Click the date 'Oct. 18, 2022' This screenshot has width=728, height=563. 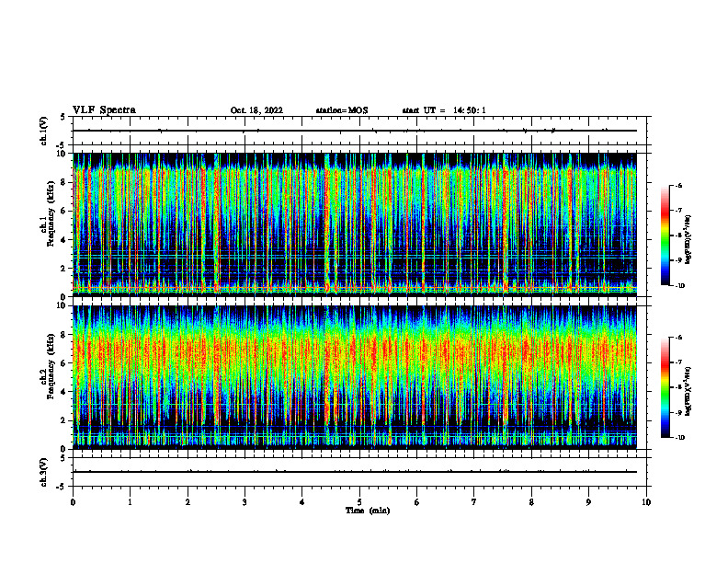[256, 110]
